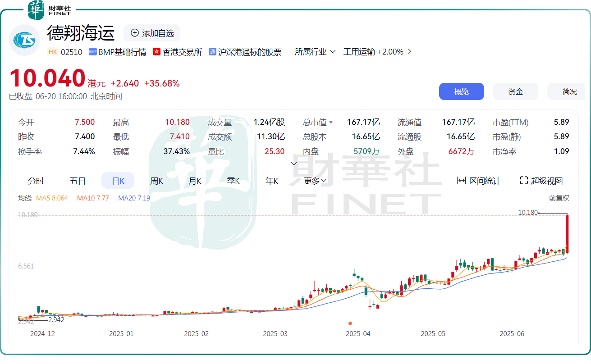
Task: Click the 换手率 value 7.44%
Action: (x=84, y=151)
